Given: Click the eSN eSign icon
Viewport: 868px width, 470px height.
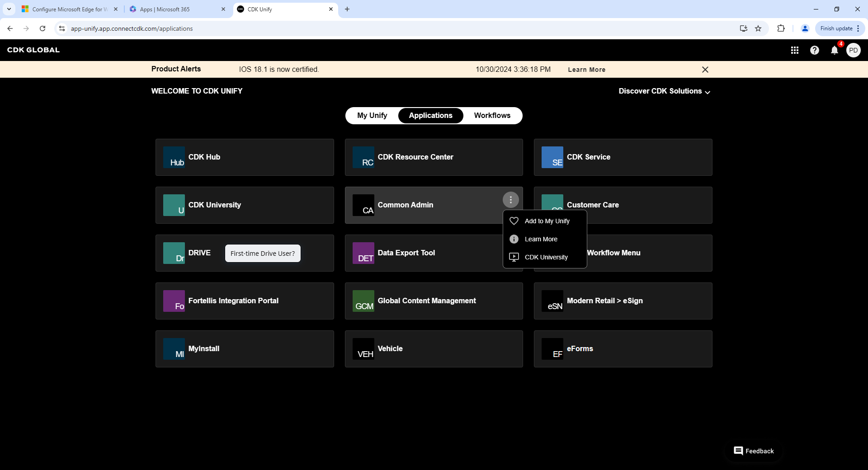Looking at the screenshot, I should click(552, 301).
